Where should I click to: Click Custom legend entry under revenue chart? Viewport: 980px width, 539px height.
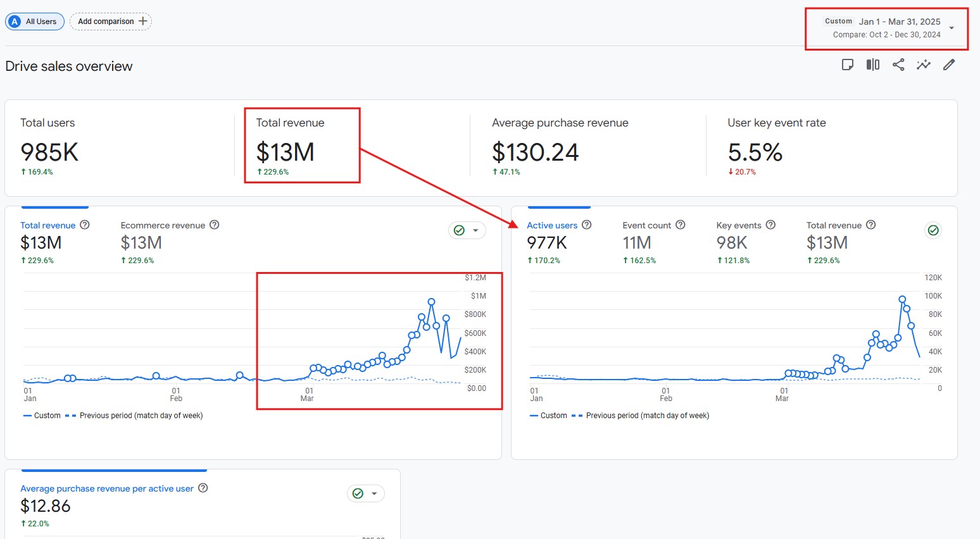click(x=42, y=416)
